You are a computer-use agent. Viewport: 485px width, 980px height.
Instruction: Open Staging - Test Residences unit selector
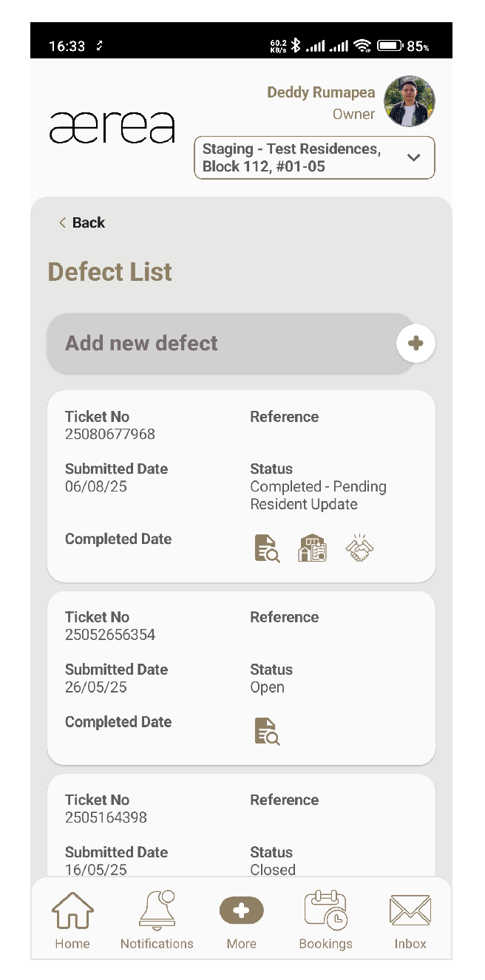[296, 157]
